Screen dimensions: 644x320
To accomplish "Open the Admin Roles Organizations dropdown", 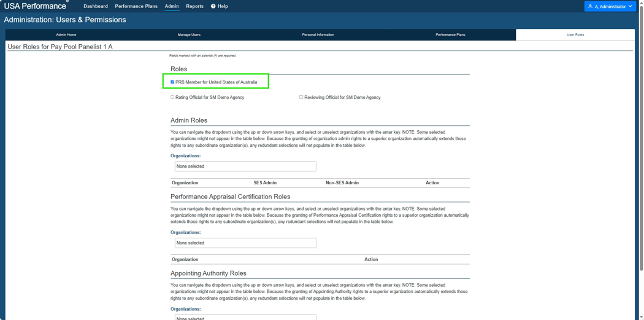I will [x=245, y=166].
